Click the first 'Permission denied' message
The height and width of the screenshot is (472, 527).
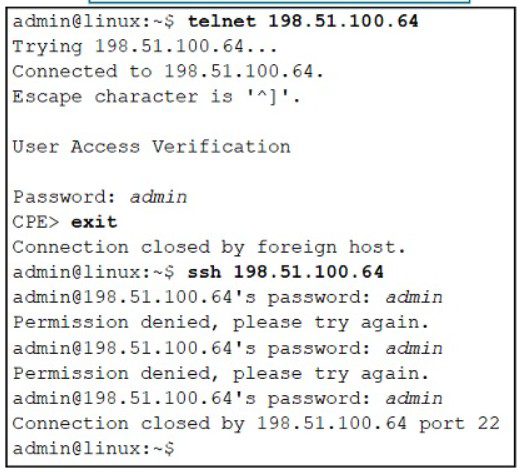click(221, 323)
